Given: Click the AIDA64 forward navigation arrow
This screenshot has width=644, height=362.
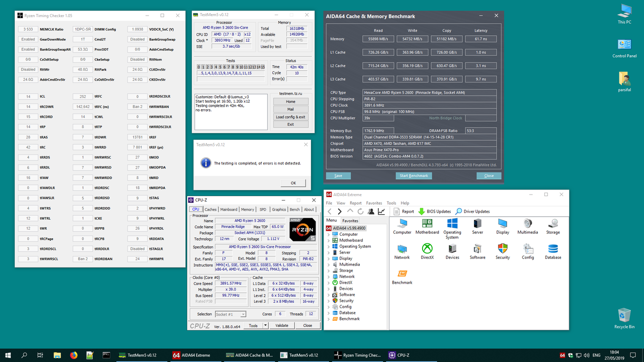Looking at the screenshot, I should point(340,211).
